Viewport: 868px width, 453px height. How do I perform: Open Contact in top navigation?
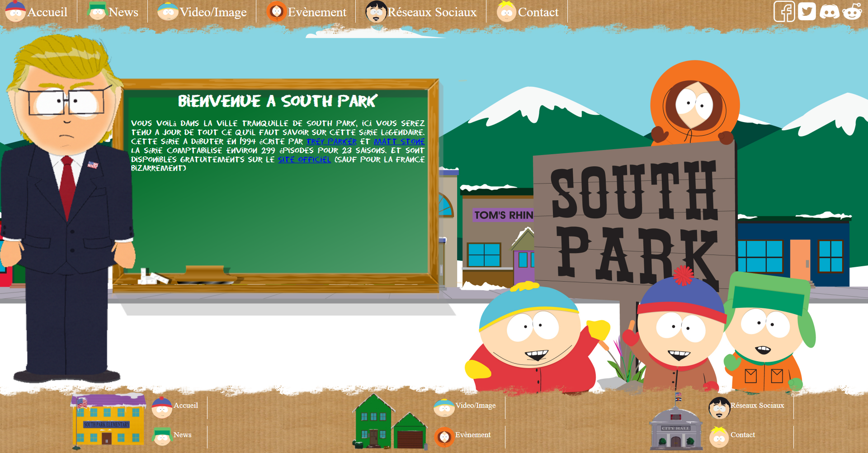point(538,12)
